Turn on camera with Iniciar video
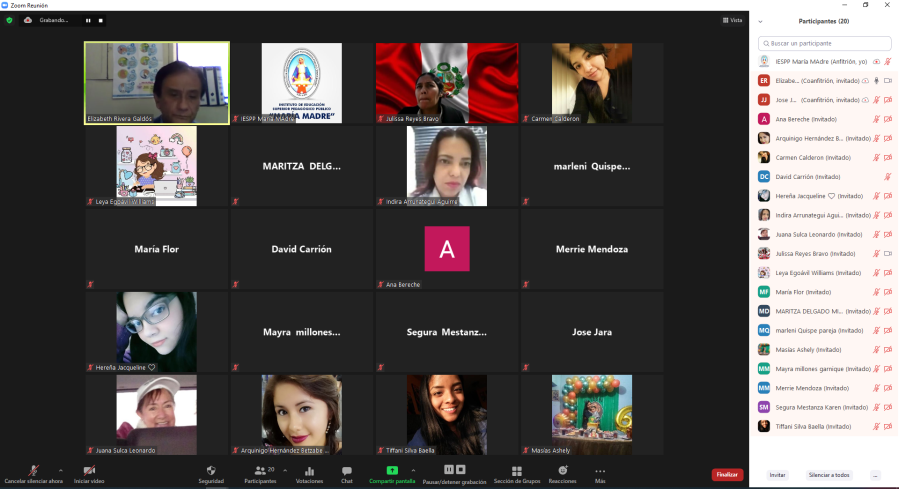The width and height of the screenshot is (899, 489). tap(89, 471)
